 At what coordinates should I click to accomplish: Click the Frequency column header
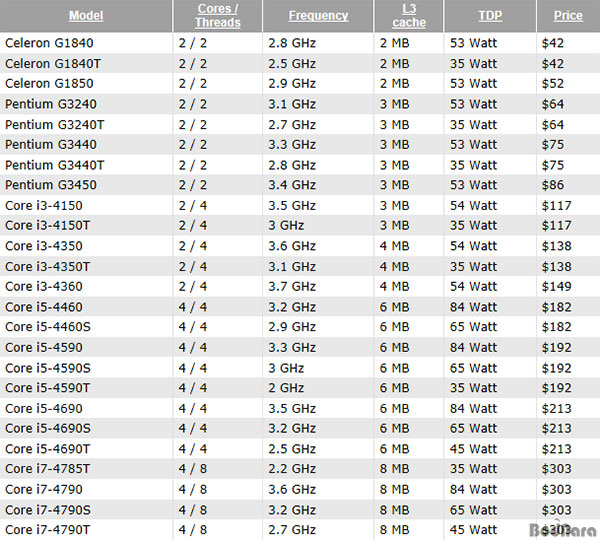[318, 15]
